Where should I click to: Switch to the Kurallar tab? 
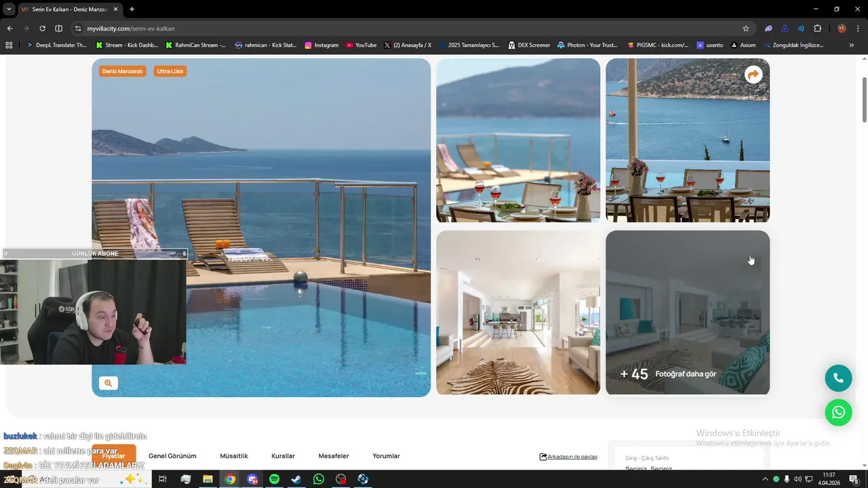point(283,456)
